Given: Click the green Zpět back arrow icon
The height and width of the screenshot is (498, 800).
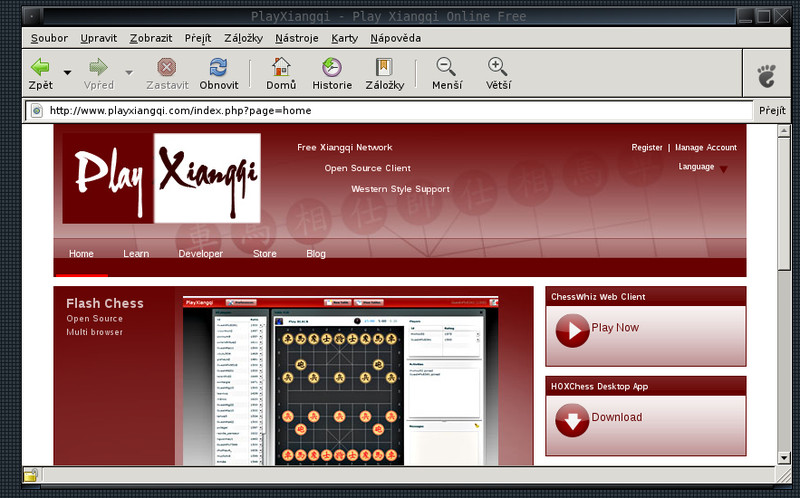Looking at the screenshot, I should (x=40, y=67).
